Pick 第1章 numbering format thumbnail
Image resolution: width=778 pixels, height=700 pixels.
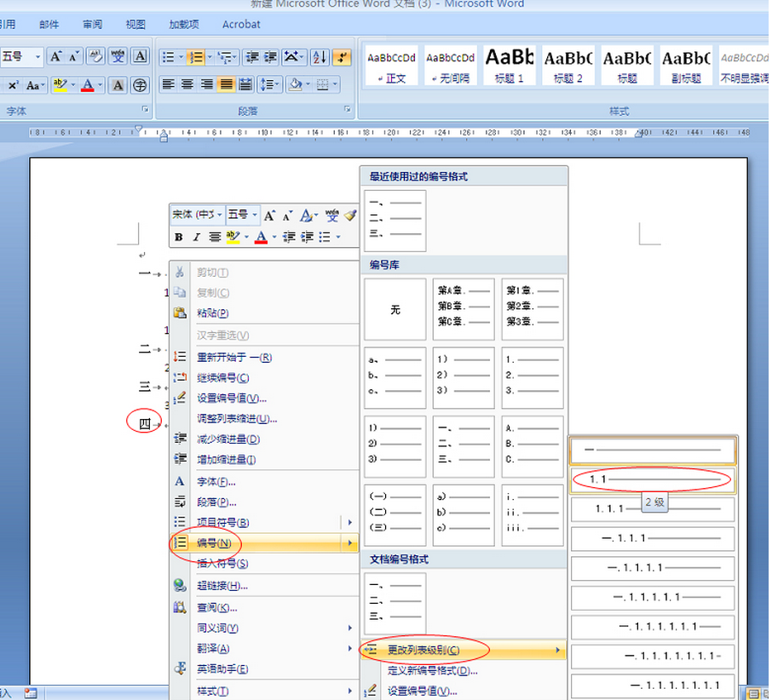pyautogui.click(x=533, y=309)
